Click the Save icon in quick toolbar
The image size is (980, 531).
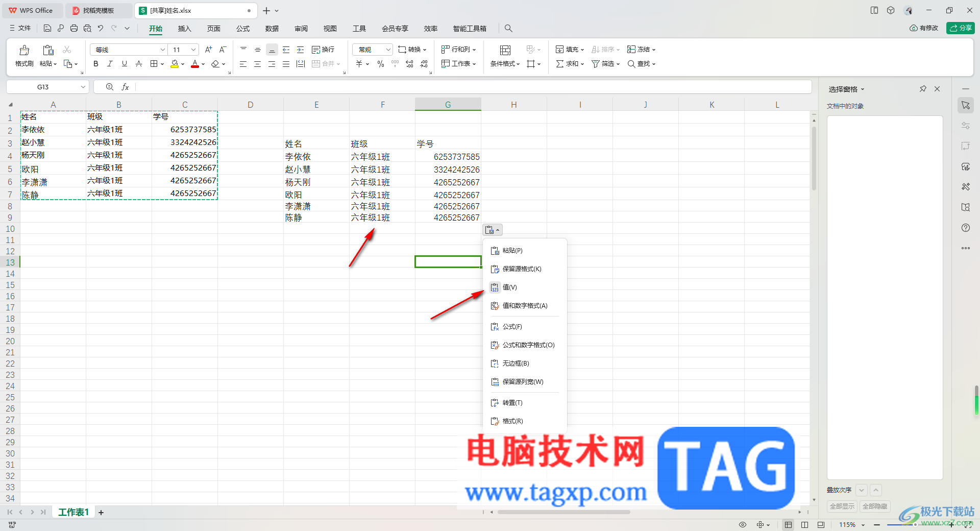(x=47, y=28)
